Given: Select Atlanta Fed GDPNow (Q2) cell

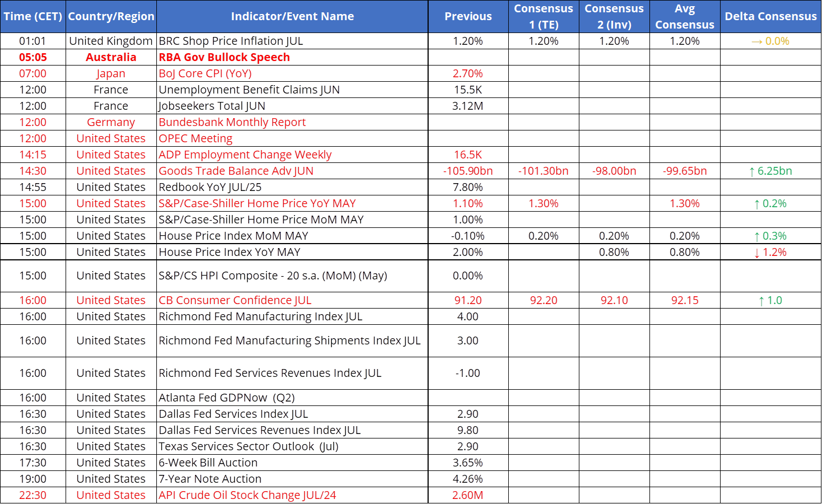Looking at the screenshot, I should (292, 398).
